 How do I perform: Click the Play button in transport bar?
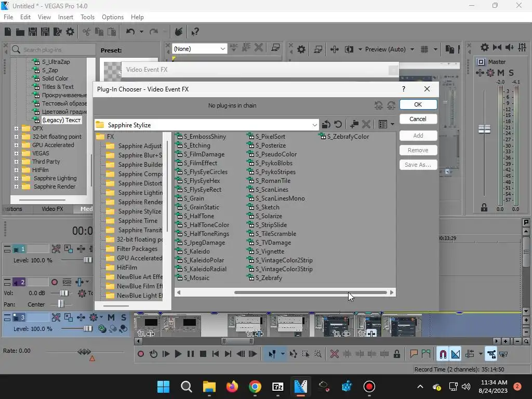click(x=178, y=354)
